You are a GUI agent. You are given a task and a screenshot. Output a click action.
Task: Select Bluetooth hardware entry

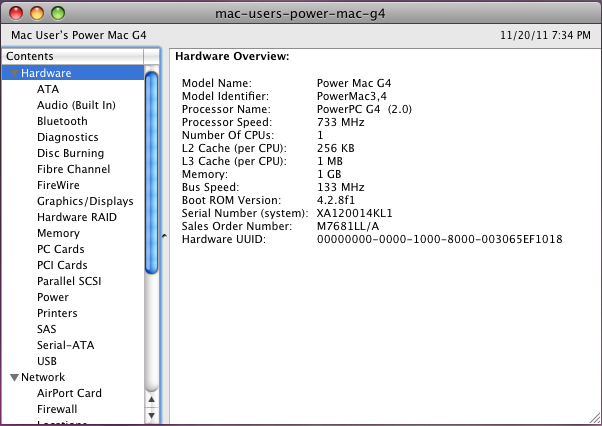[x=62, y=121]
